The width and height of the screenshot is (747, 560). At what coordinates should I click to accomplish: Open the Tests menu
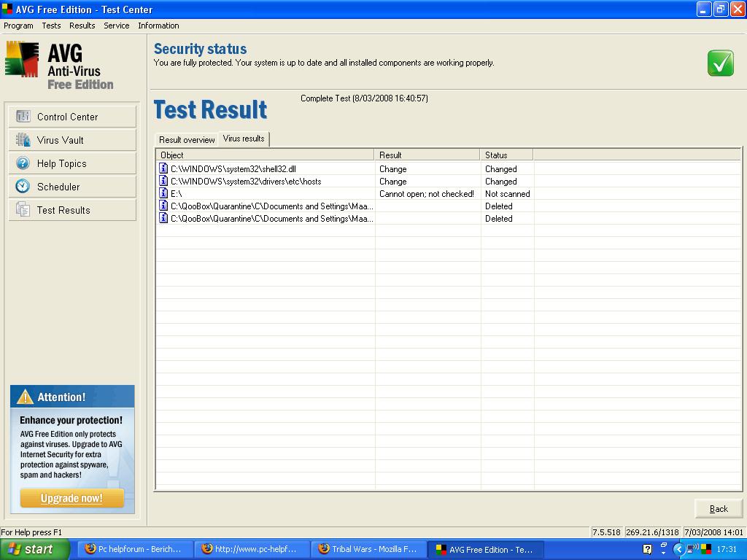pos(51,26)
